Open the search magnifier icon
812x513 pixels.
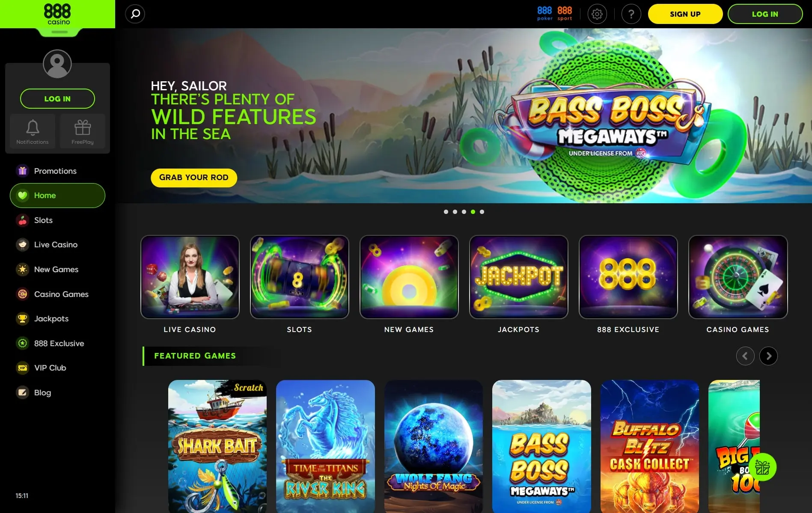[135, 14]
